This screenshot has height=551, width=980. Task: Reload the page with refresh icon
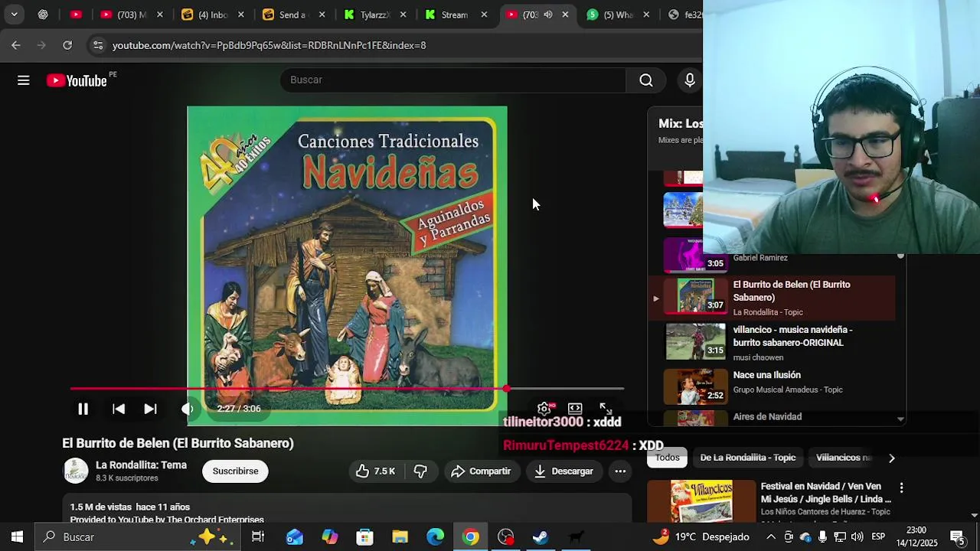[x=67, y=45]
